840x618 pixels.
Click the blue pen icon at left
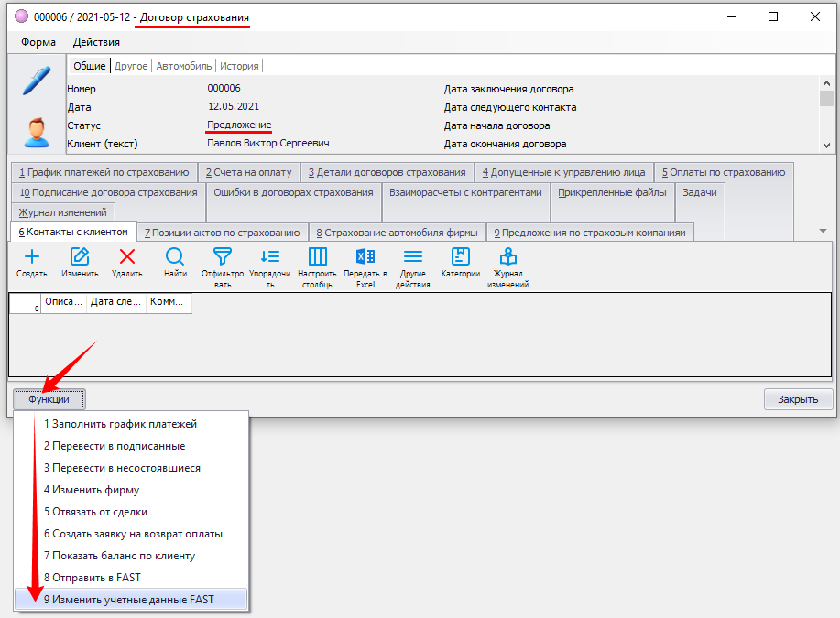37,80
